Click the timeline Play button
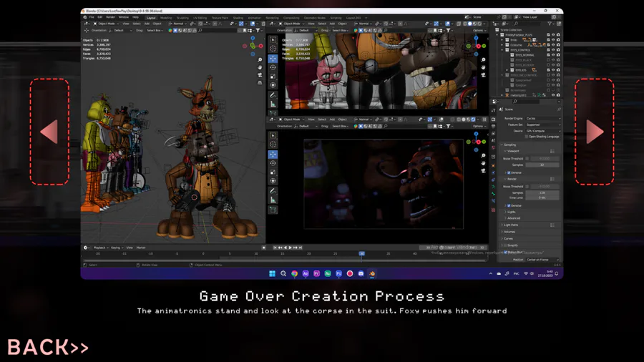The width and height of the screenshot is (644, 362). tap(291, 248)
